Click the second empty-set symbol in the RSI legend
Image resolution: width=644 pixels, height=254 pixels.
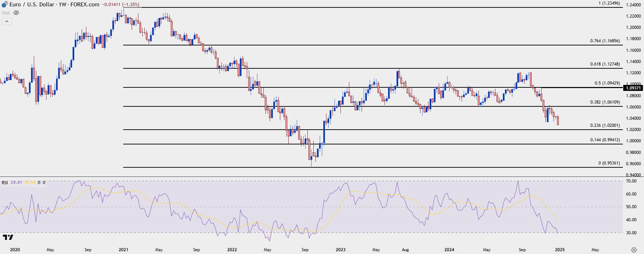pyautogui.click(x=44, y=182)
